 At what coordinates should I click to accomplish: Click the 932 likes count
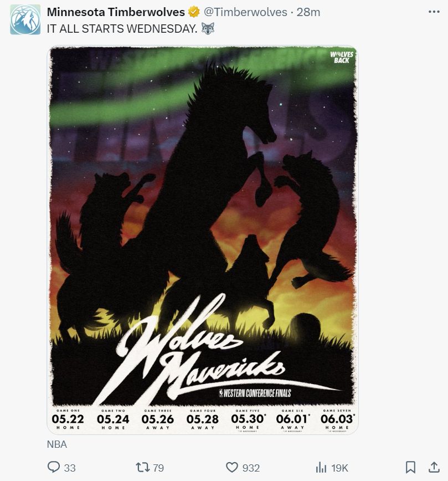[x=251, y=468]
